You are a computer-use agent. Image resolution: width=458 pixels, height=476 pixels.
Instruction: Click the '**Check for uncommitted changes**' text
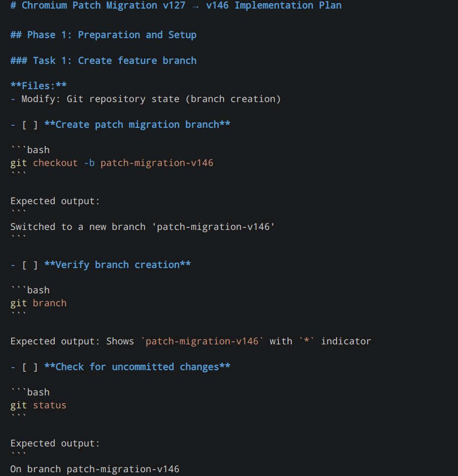[x=137, y=367]
